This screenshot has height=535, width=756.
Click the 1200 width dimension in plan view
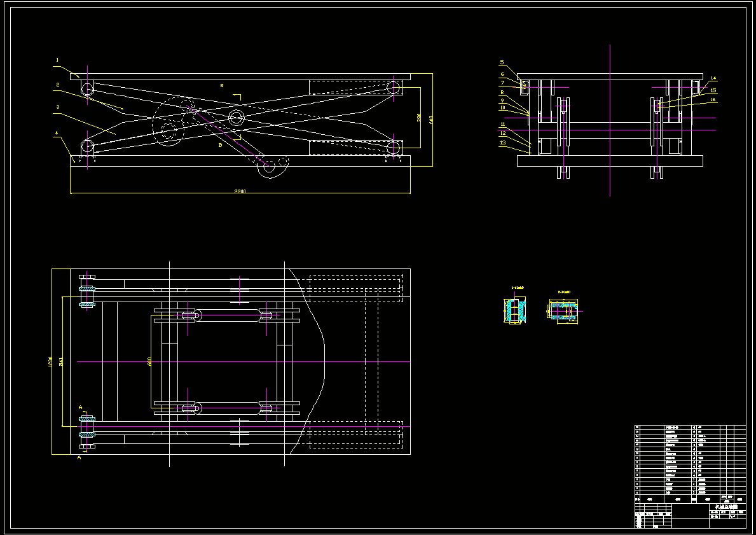click(50, 361)
